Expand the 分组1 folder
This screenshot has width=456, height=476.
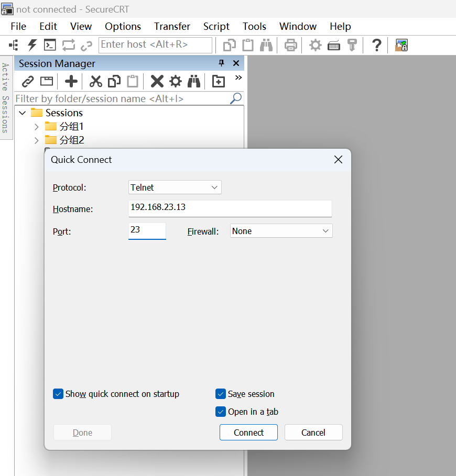point(37,127)
